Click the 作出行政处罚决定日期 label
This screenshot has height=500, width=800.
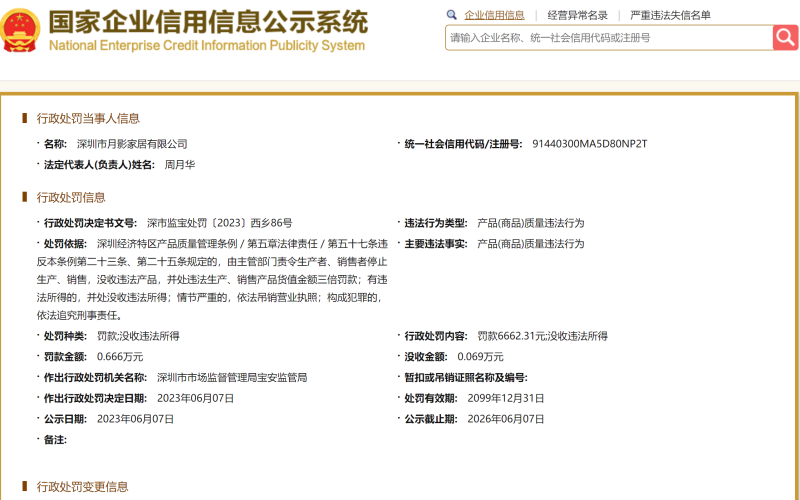95,398
